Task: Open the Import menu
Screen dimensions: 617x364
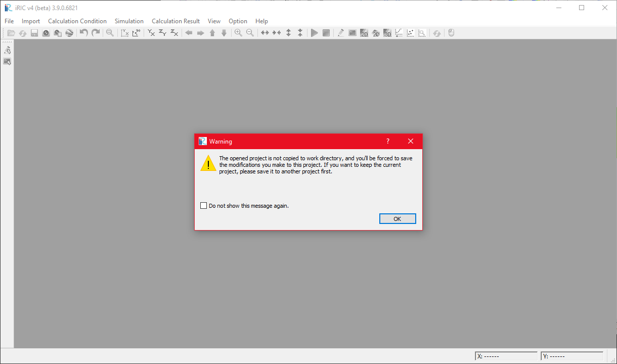Action: click(x=30, y=21)
